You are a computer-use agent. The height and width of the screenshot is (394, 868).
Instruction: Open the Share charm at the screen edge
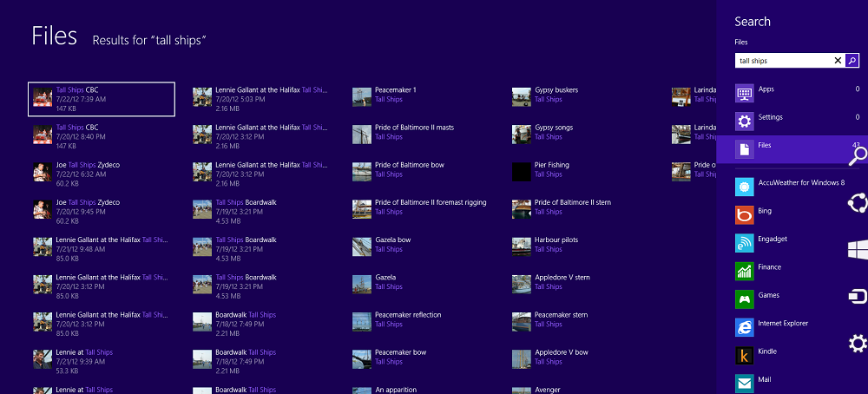pos(858,202)
